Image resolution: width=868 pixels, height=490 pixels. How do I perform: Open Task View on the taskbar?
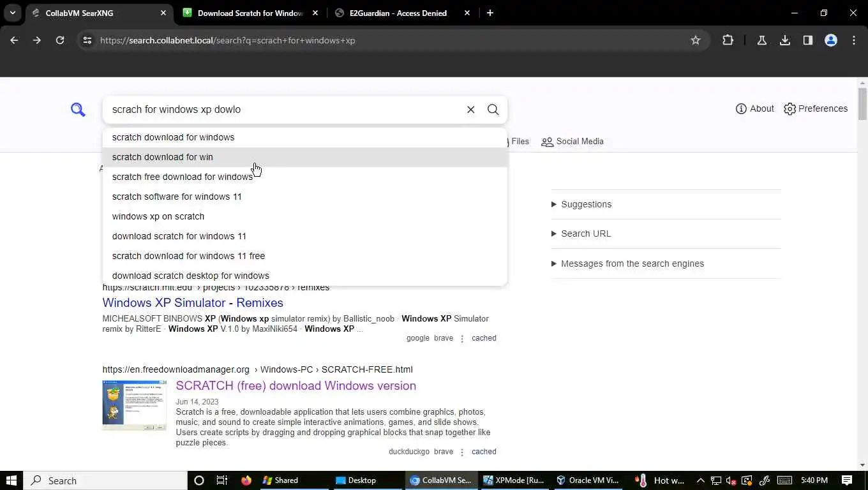[222, 480]
